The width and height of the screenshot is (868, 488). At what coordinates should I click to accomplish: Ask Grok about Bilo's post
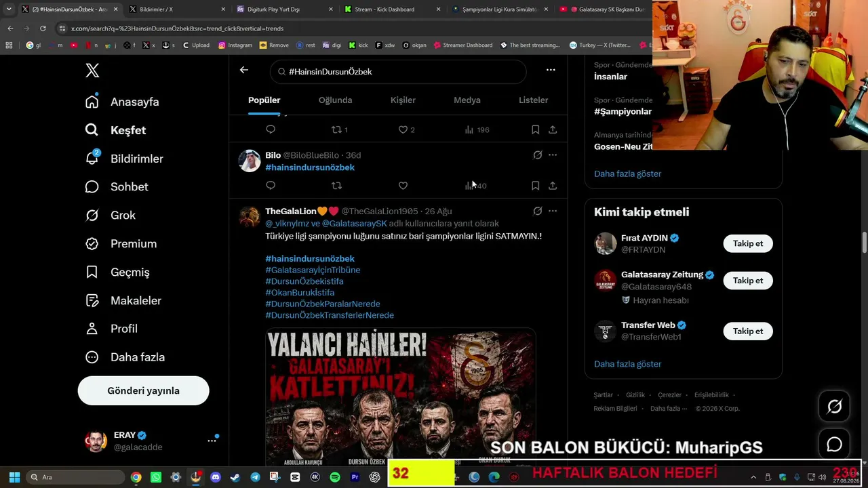pos(538,155)
